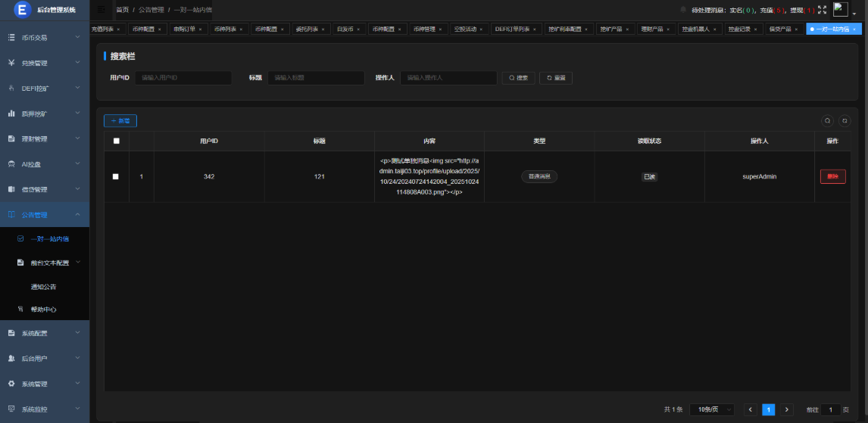Click the red 删除 delete button

[x=832, y=176]
